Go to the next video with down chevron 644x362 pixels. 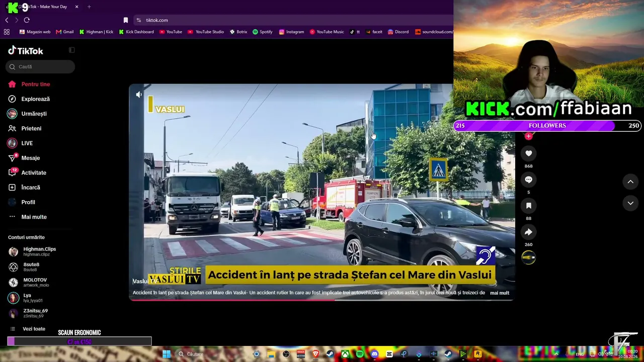pos(630,203)
